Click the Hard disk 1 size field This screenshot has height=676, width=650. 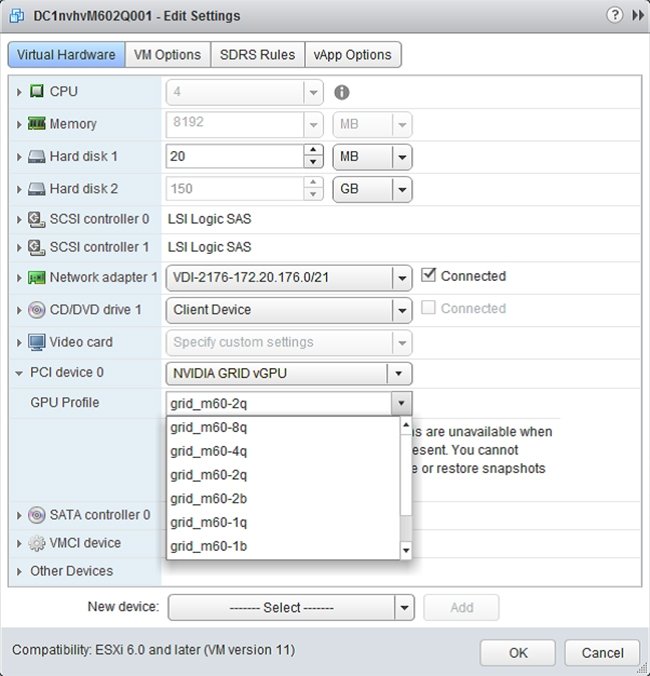[x=233, y=157]
